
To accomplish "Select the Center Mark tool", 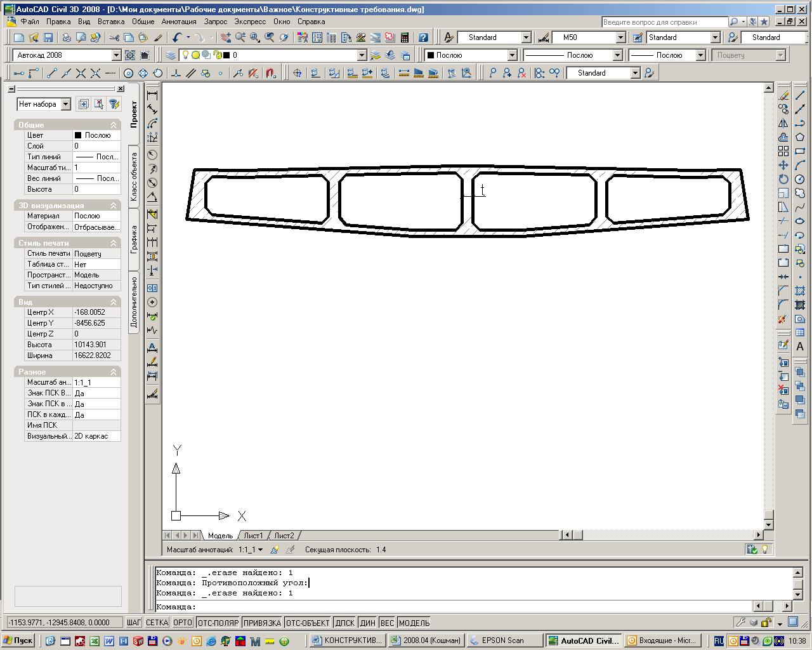I will [152, 302].
